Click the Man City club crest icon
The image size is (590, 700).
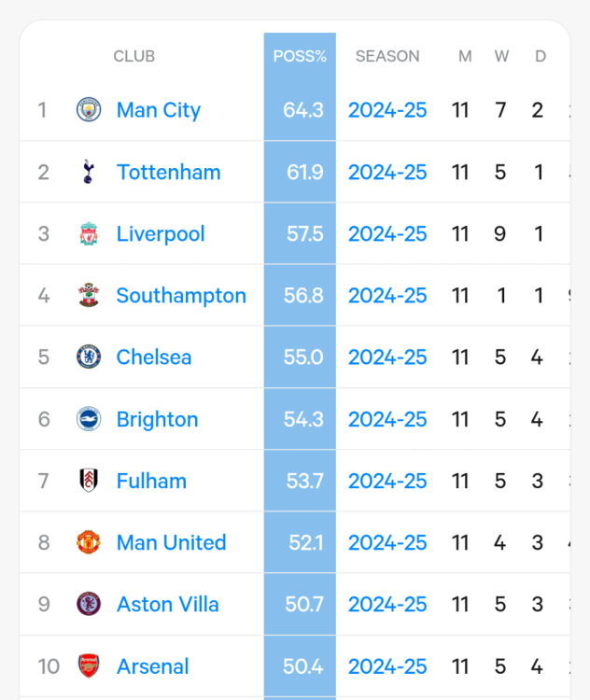[89, 110]
